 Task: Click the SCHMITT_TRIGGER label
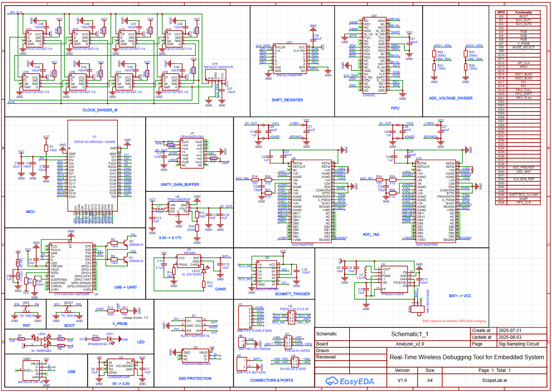pyautogui.click(x=292, y=294)
